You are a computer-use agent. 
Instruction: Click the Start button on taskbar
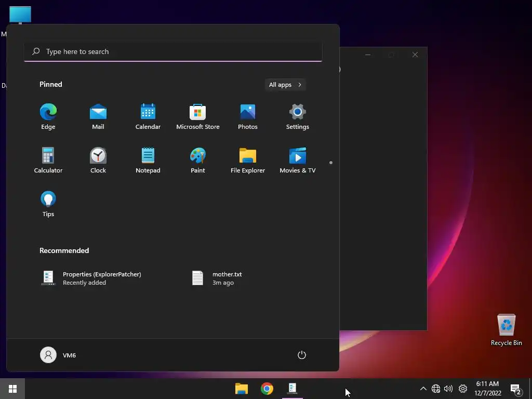click(12, 389)
